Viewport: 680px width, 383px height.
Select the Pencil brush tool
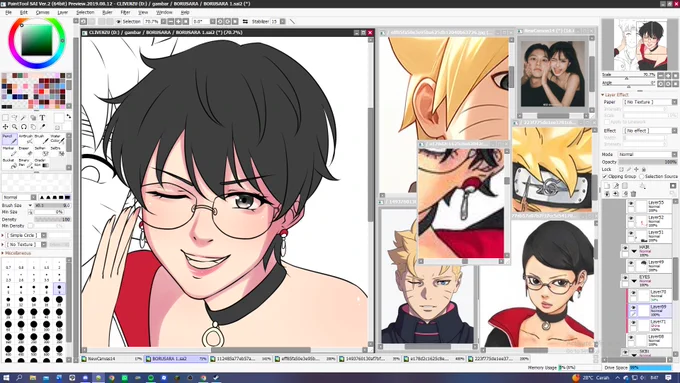[10, 139]
